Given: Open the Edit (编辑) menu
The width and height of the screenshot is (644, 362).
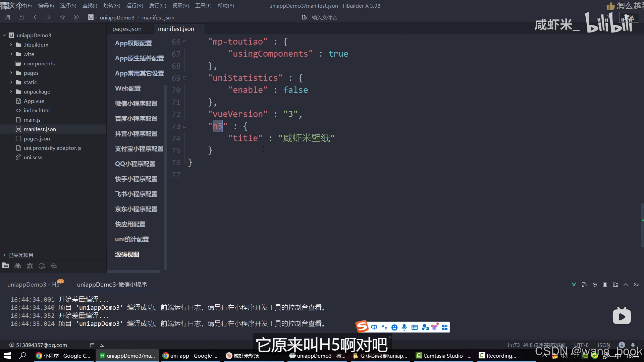Looking at the screenshot, I should pyautogui.click(x=46, y=6).
